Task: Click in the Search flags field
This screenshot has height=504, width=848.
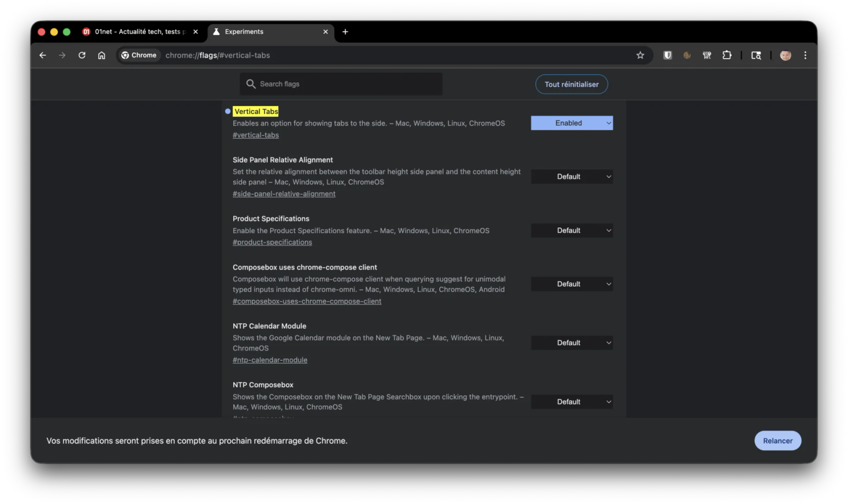Action: (347, 84)
